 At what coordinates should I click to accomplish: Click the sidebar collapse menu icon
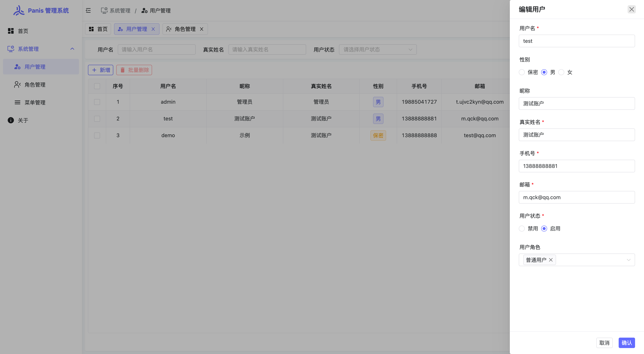(88, 10)
